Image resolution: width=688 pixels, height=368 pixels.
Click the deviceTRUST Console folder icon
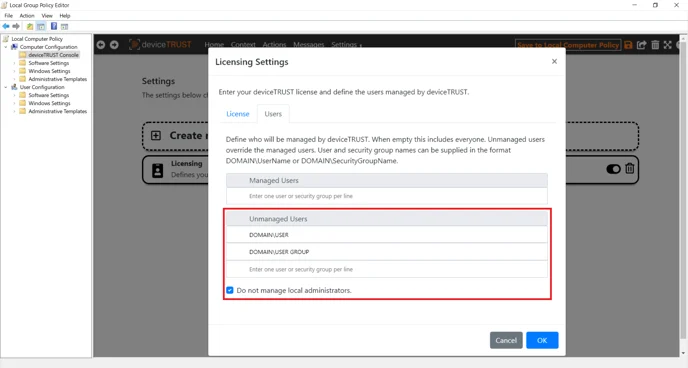point(22,55)
